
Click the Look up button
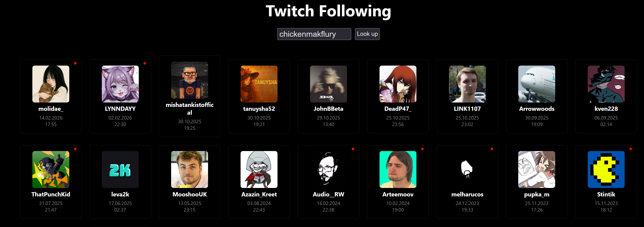367,34
